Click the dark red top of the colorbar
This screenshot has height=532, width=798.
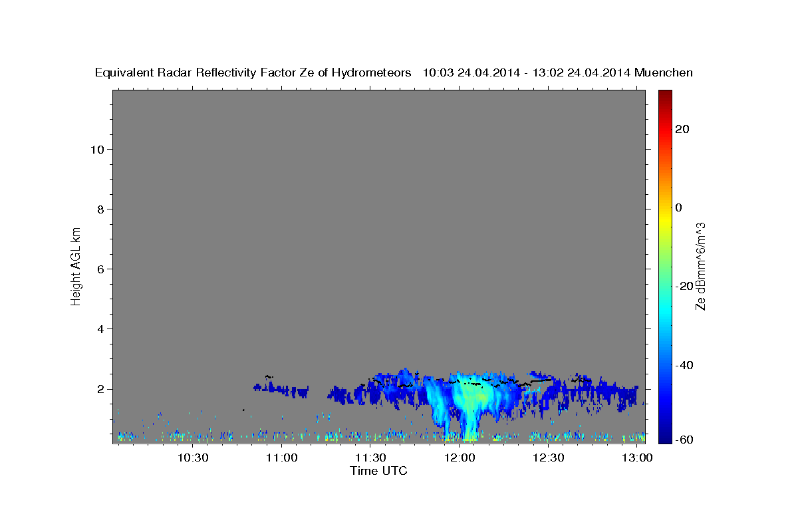665,94
